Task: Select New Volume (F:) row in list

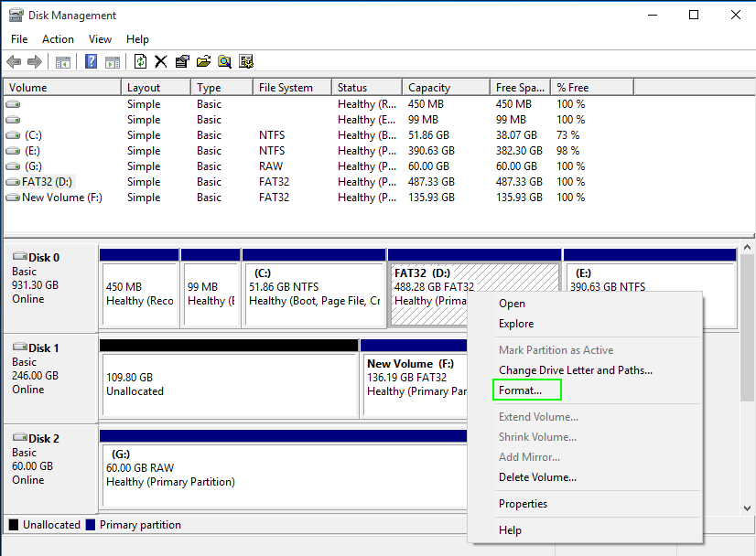Action: click(61, 198)
